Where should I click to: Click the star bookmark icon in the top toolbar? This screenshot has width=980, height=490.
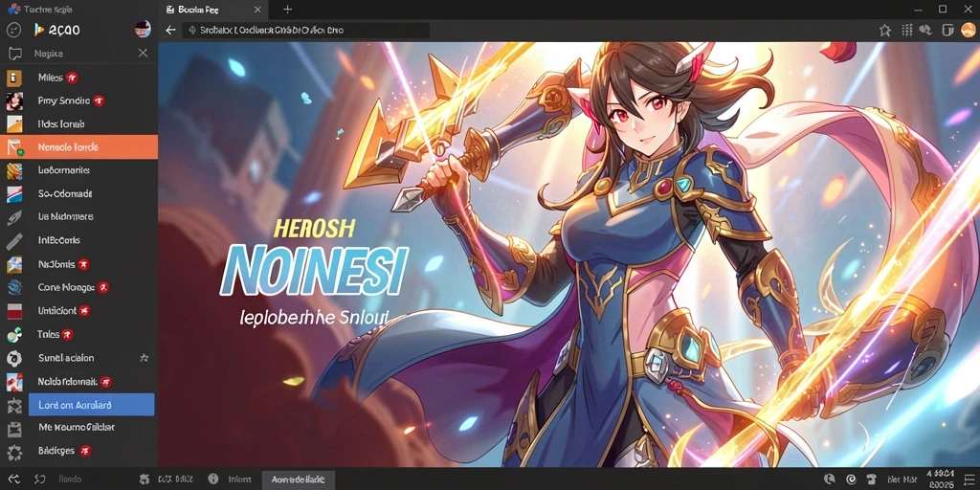pyautogui.click(x=885, y=30)
